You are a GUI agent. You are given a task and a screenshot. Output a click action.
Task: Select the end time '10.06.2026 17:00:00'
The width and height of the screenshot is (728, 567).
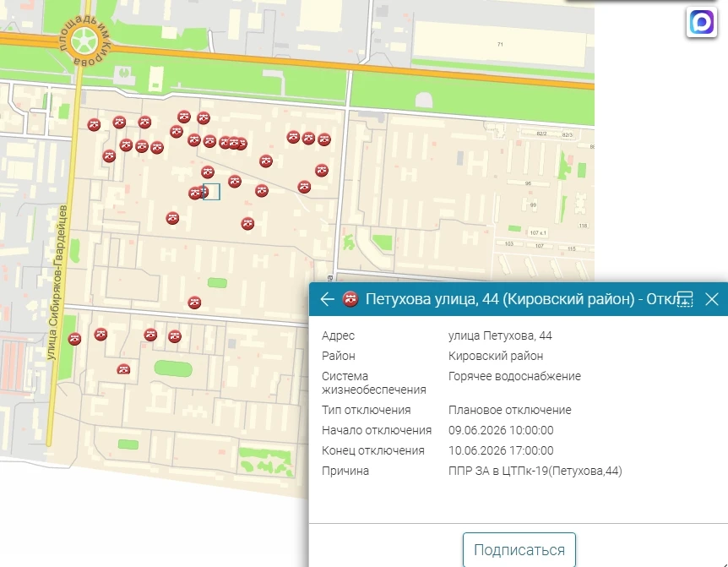501,450
